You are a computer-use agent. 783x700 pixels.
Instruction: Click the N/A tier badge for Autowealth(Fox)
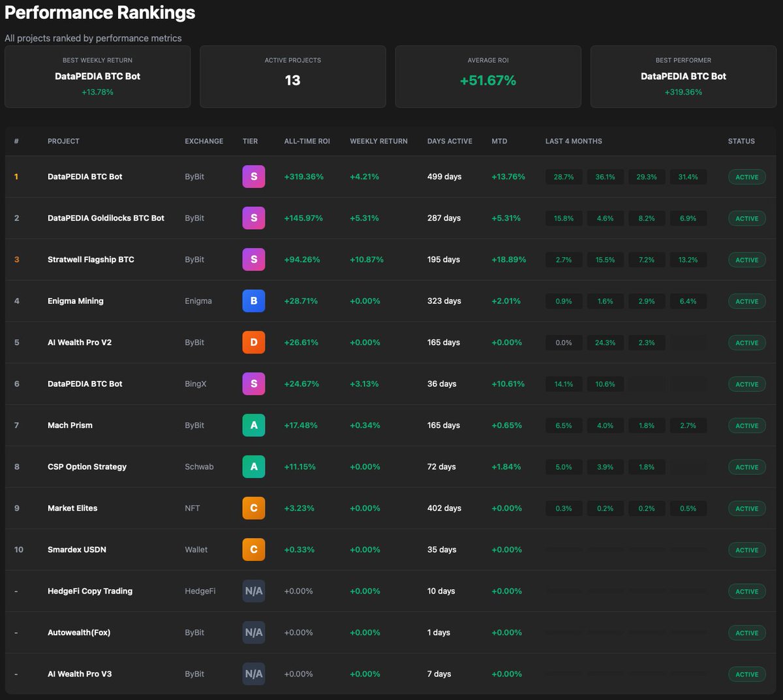[254, 632]
